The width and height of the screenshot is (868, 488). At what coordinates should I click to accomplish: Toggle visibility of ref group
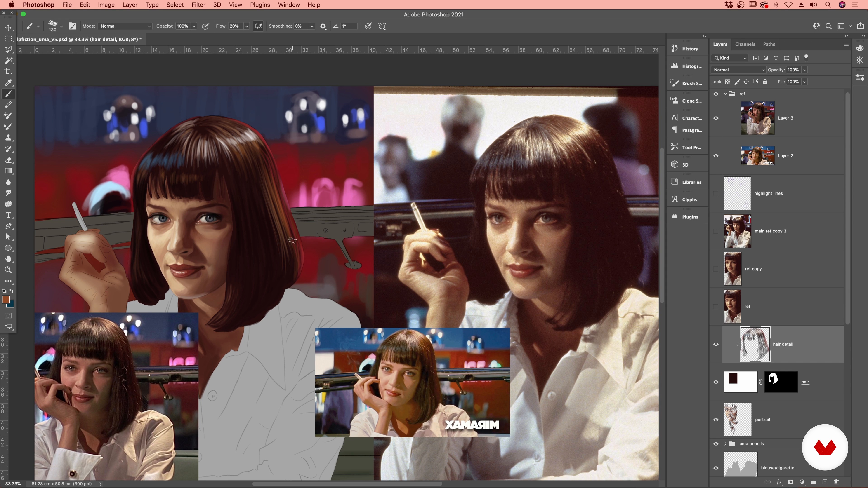pyautogui.click(x=716, y=94)
